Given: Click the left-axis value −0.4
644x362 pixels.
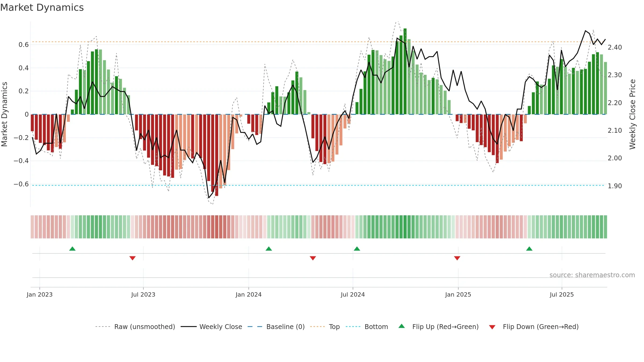Looking at the screenshot, I should coord(21,161).
